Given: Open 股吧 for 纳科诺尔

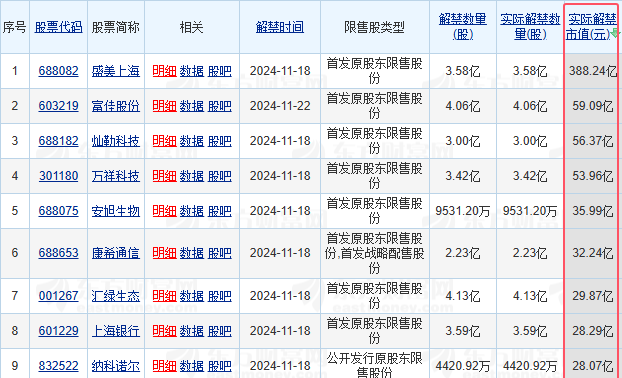Looking at the screenshot, I should (220, 365).
